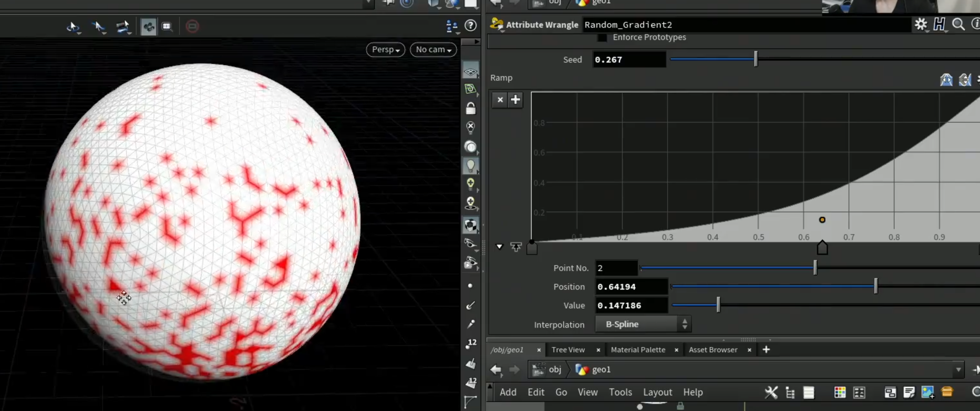Screen dimensions: 980x411
Task: Click the gear icon beside the node name
Action: tap(921, 25)
